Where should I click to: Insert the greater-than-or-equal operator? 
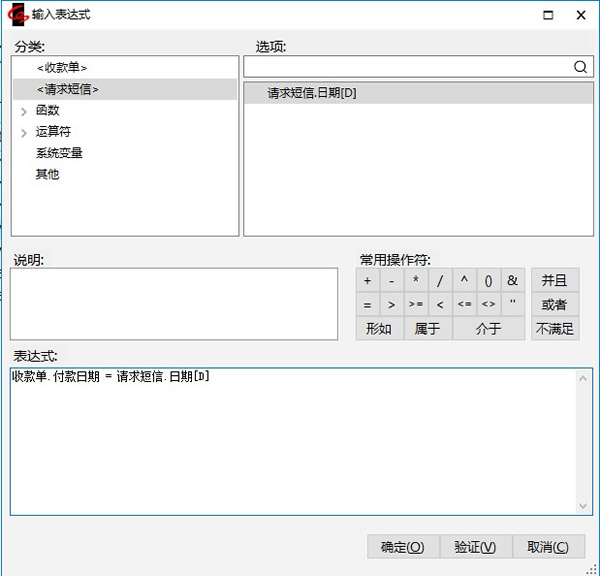pos(415,305)
